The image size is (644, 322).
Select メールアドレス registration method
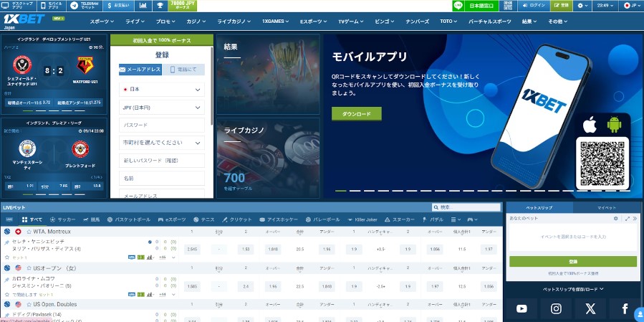click(140, 70)
